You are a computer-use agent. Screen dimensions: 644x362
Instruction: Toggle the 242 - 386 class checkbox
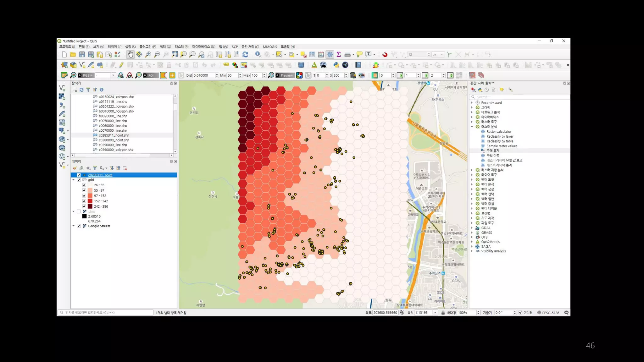[84, 206]
